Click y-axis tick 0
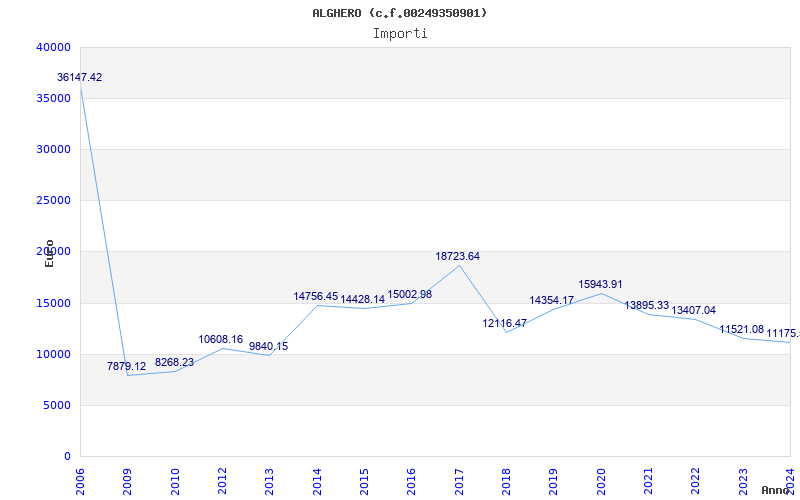Viewport: 800px width, 500px height. (x=67, y=456)
